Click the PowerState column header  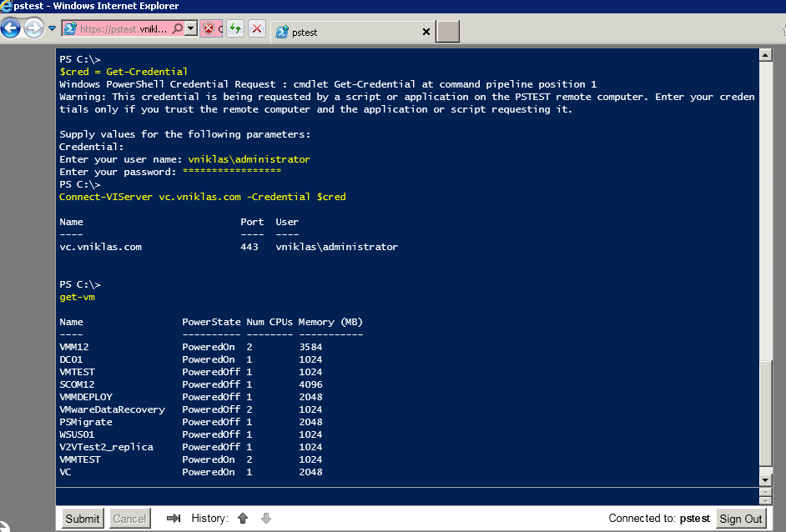(211, 322)
